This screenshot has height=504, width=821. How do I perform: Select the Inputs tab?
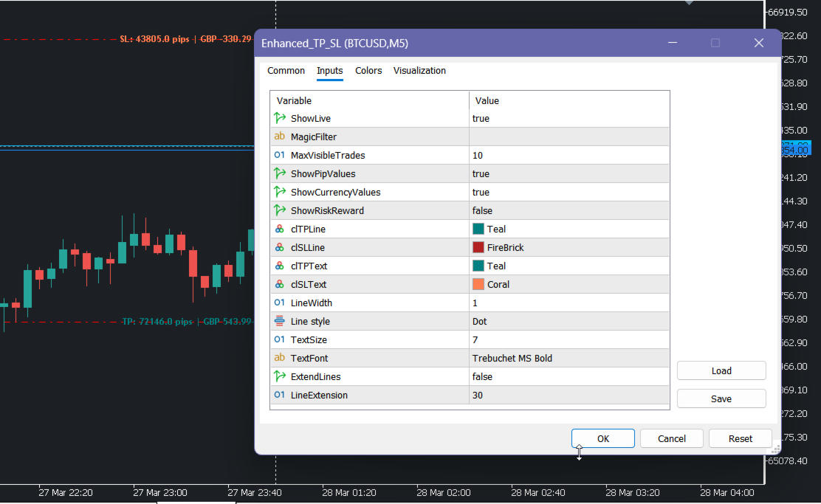329,71
